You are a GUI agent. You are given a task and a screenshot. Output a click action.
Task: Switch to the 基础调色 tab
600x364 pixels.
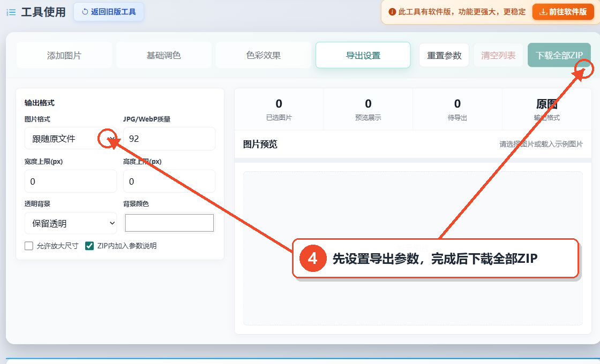click(164, 55)
